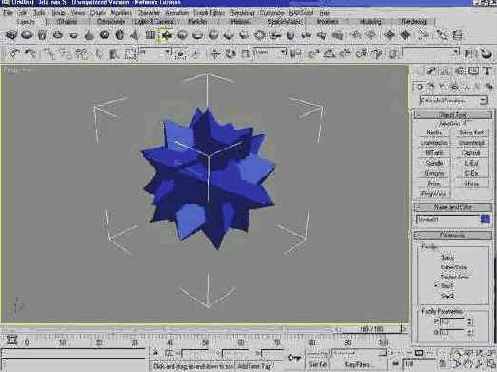Adjust the P family parameter spinner
The image size is (497, 372).
tap(469, 322)
